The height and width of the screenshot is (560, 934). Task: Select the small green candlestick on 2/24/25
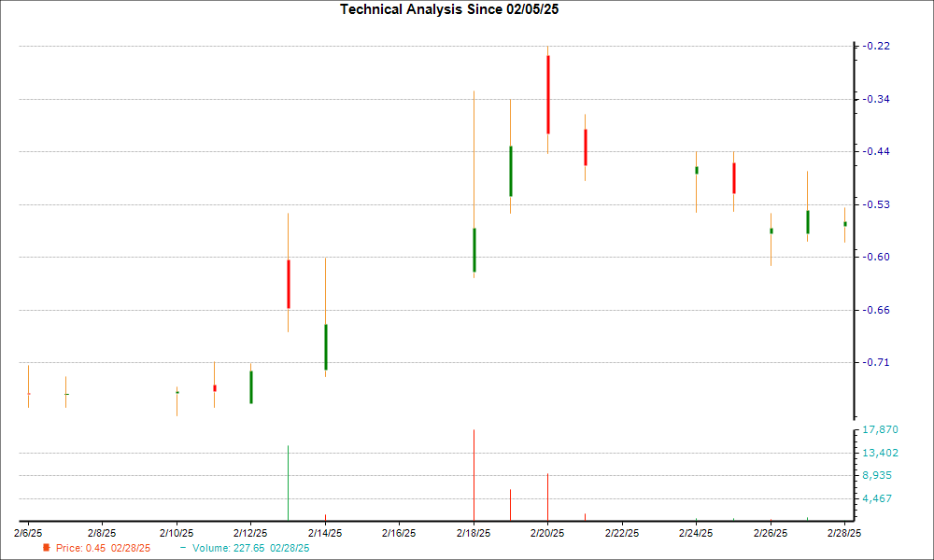697,170
